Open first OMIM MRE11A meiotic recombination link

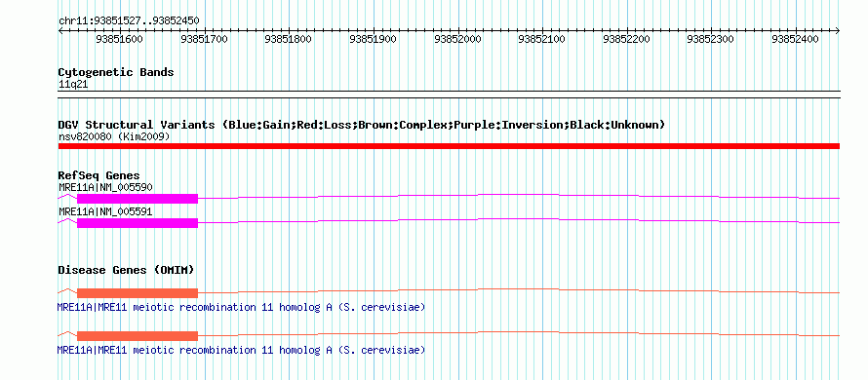click(241, 307)
